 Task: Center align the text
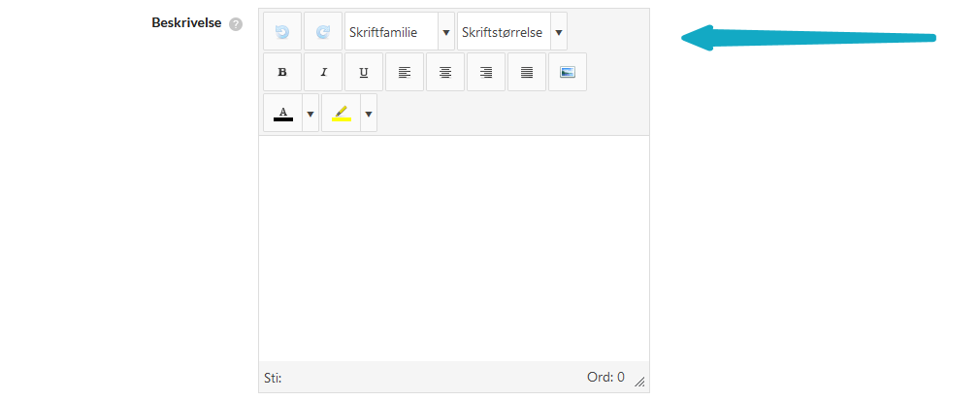pos(445,72)
